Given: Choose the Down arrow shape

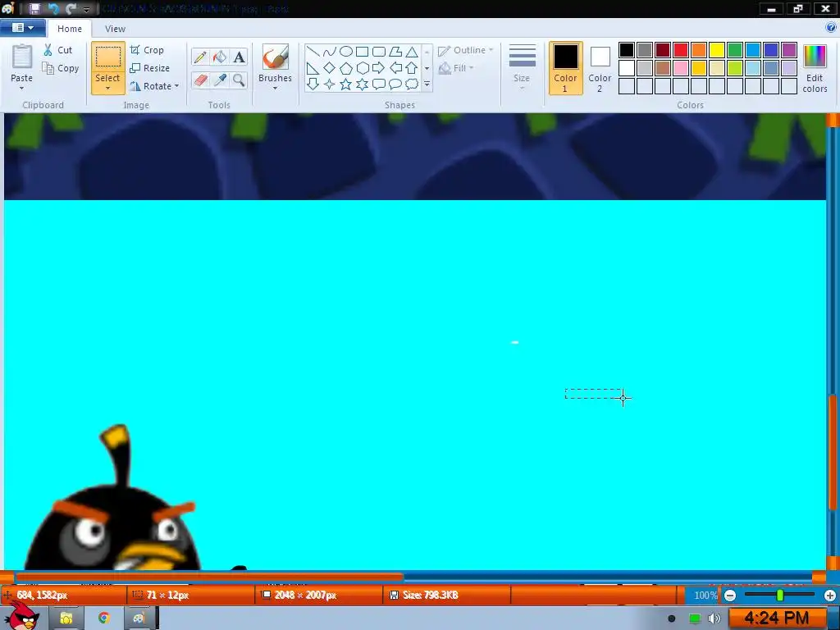Looking at the screenshot, I should [313, 84].
